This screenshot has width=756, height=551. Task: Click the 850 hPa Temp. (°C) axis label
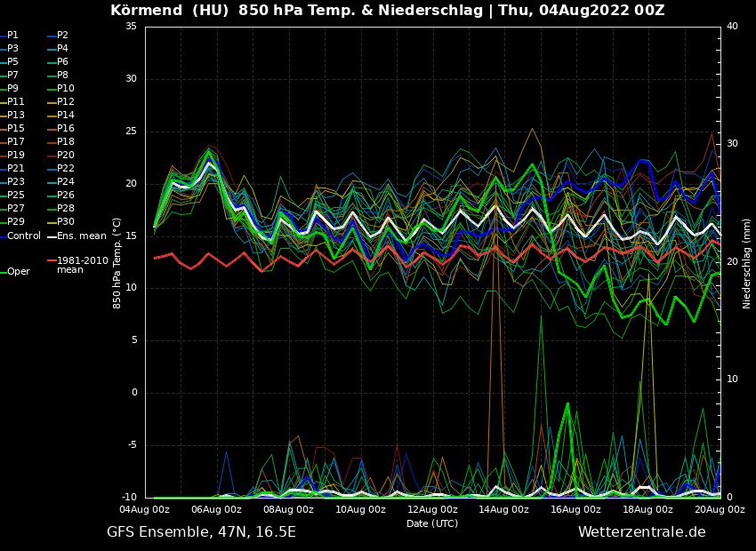click(117, 263)
